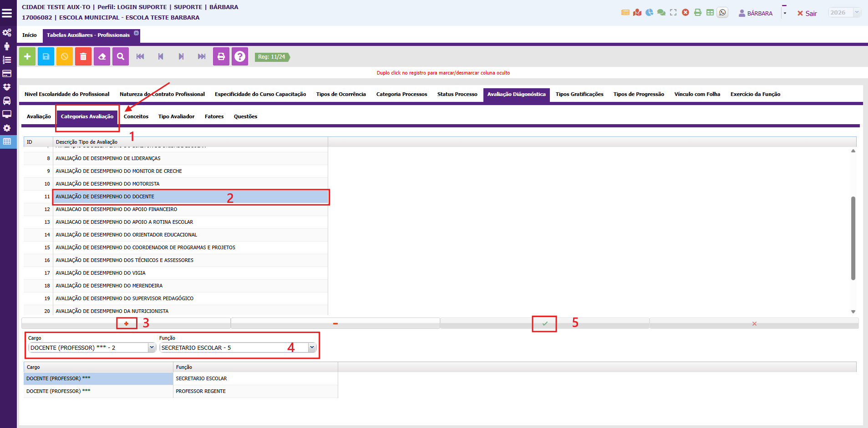This screenshot has width=868, height=428.
Task: Save the record with the blue disk icon
Action: click(46, 56)
